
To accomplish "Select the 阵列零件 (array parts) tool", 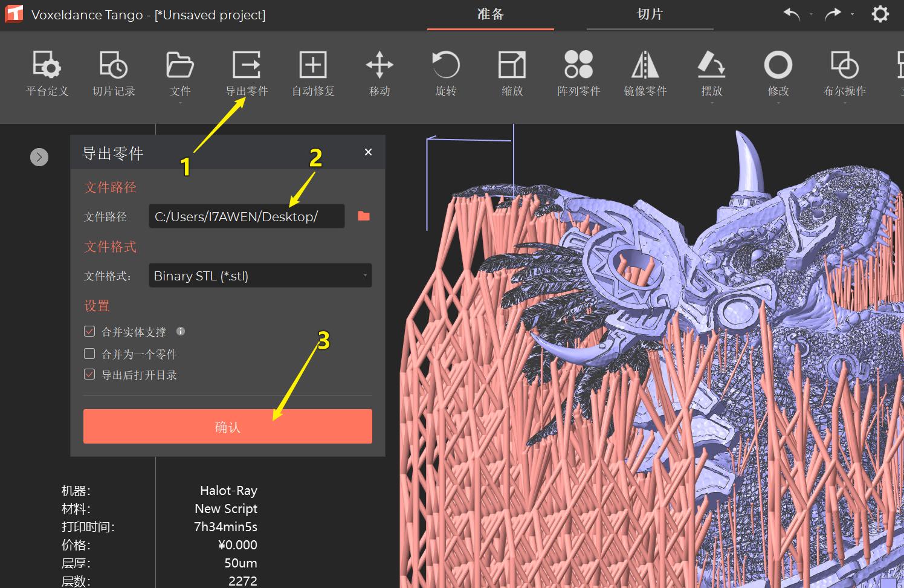I will (x=578, y=74).
